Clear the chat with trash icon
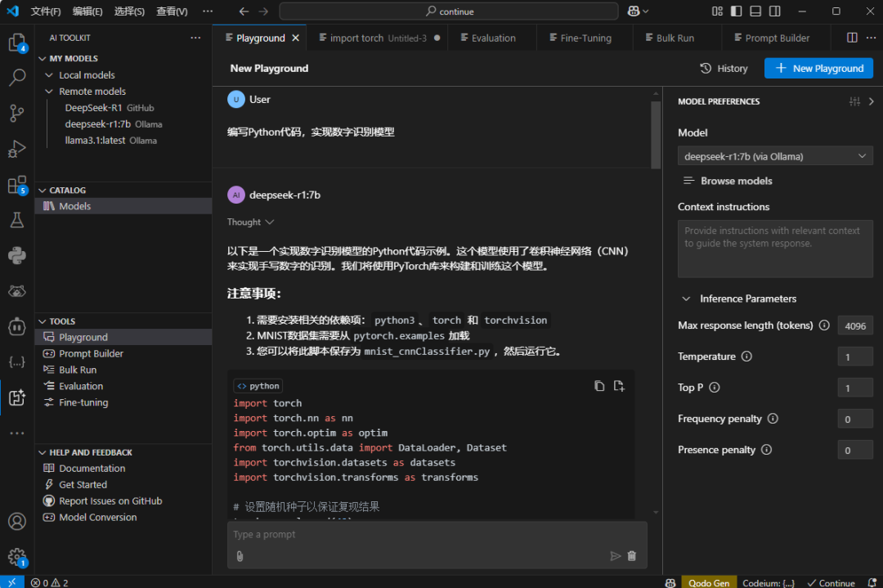 (x=632, y=556)
